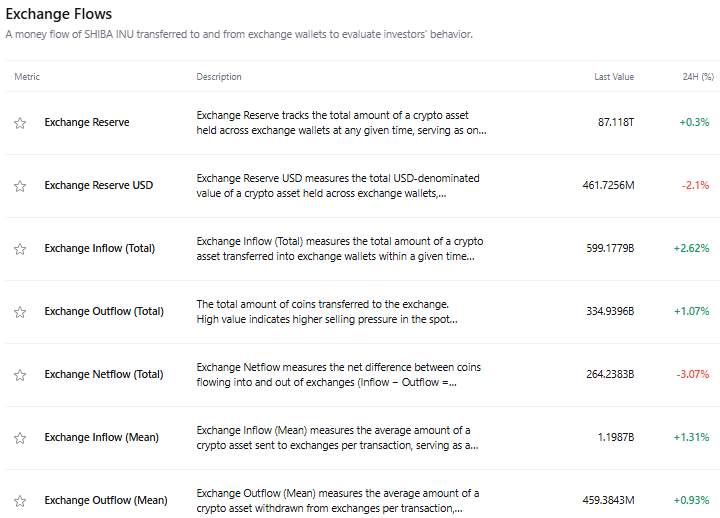This screenshot has height=518, width=720.
Task: Open the Exchange Reserve metric link
Action: coord(87,122)
